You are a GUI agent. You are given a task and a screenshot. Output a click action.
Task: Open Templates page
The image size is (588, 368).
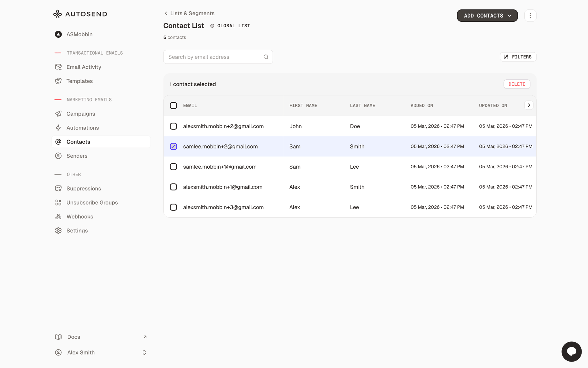pyautogui.click(x=80, y=81)
